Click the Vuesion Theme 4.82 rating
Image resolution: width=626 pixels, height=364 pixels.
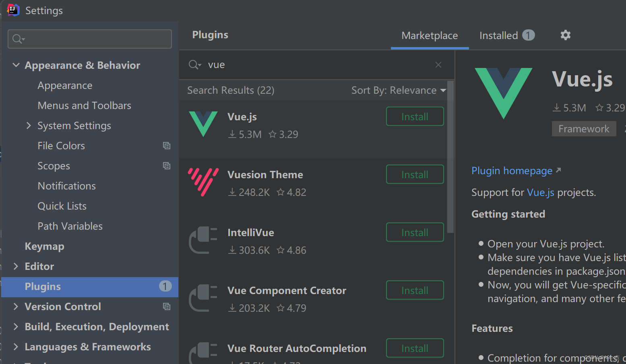coord(291,192)
